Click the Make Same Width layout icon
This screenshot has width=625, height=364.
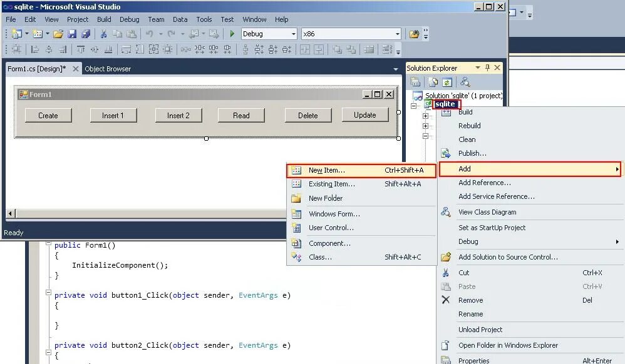(127, 49)
